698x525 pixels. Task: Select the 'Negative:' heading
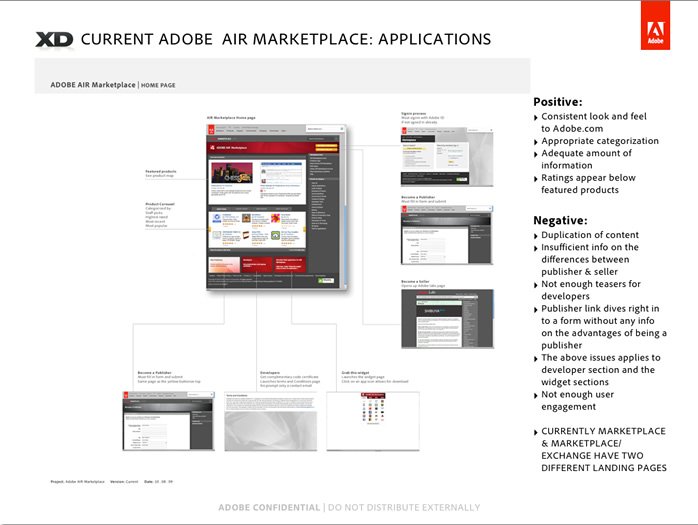click(560, 220)
